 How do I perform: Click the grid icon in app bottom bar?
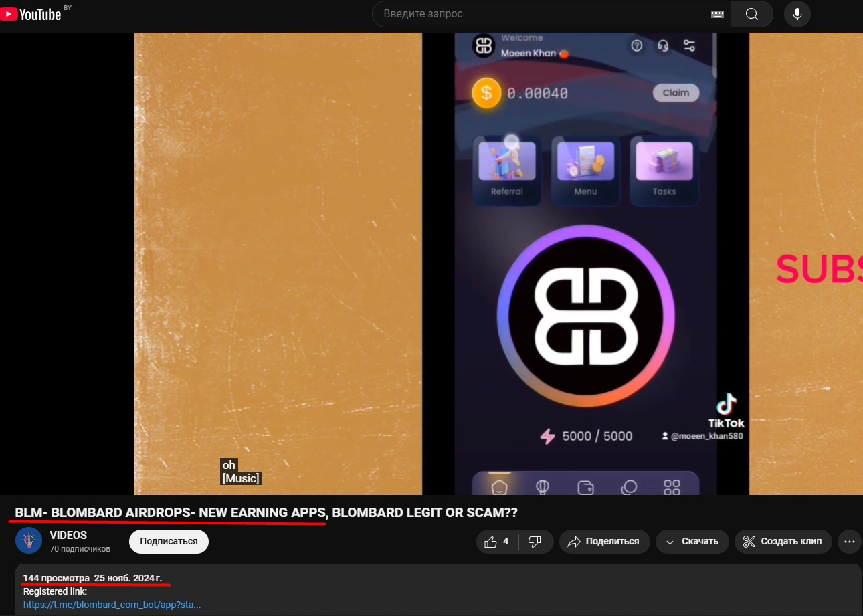(672, 488)
